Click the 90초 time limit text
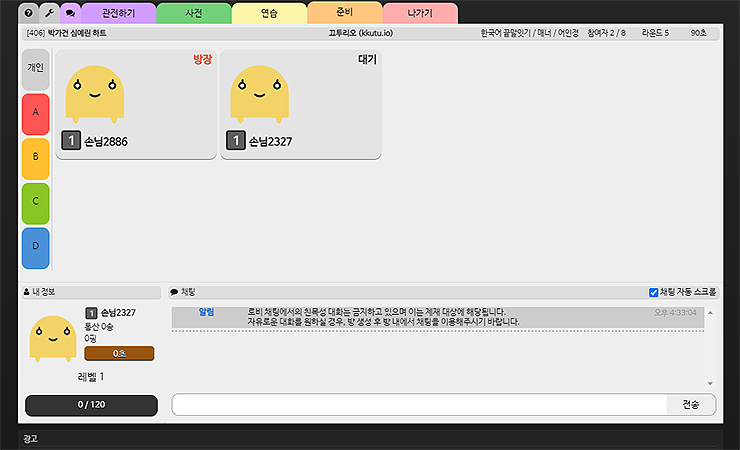740x450 pixels. pos(698,33)
